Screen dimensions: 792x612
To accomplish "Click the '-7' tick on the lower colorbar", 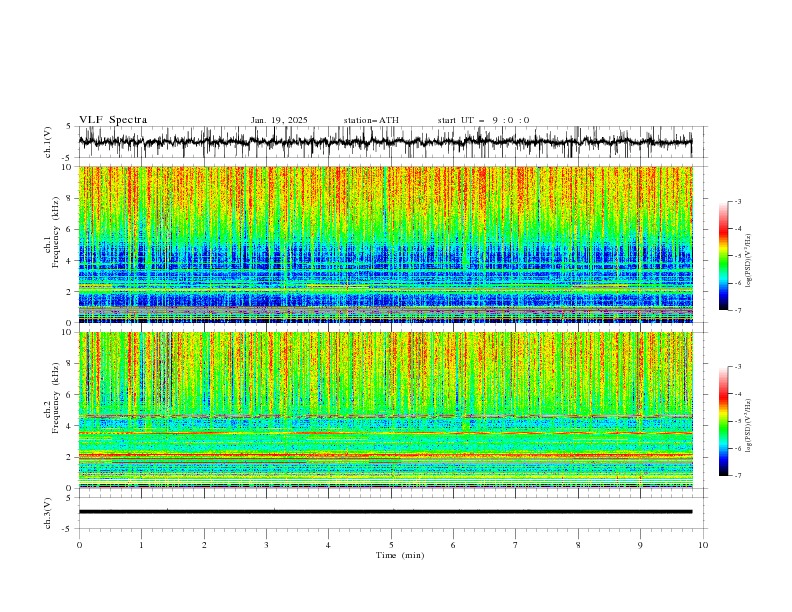I will click(x=737, y=475).
